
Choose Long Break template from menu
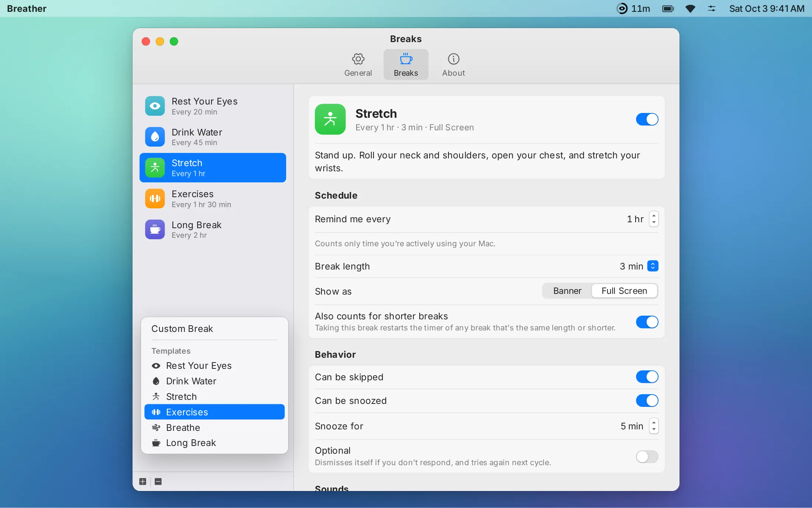(x=214, y=443)
